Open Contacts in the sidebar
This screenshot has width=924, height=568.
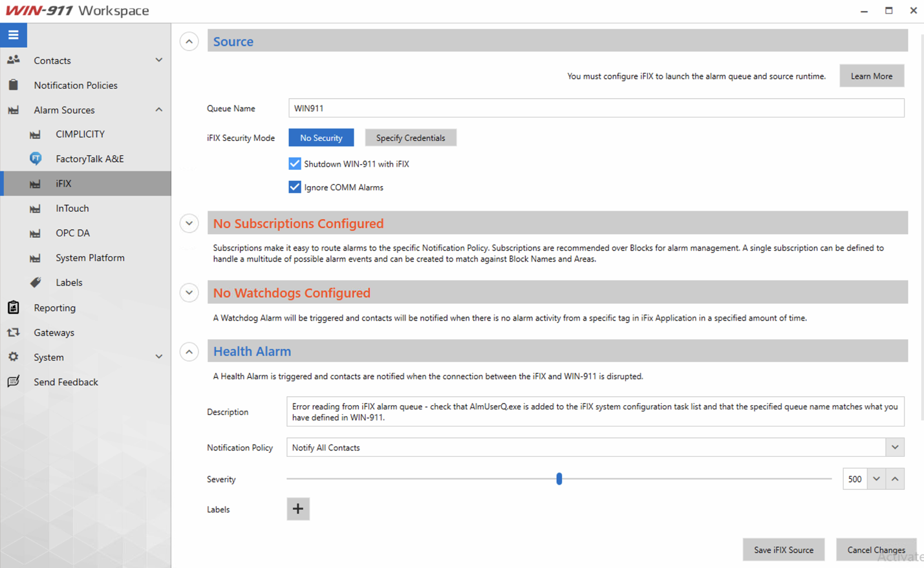pos(52,61)
